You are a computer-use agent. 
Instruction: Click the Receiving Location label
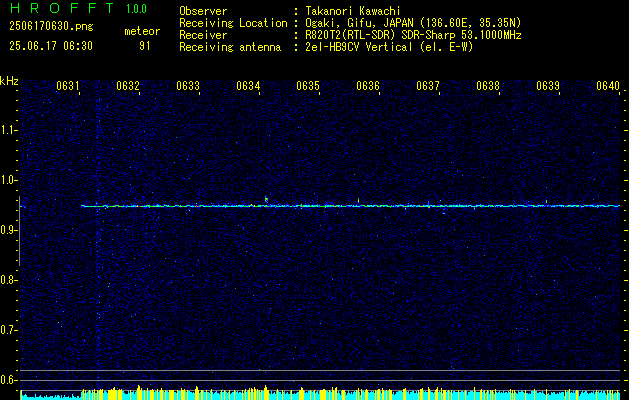(233, 23)
